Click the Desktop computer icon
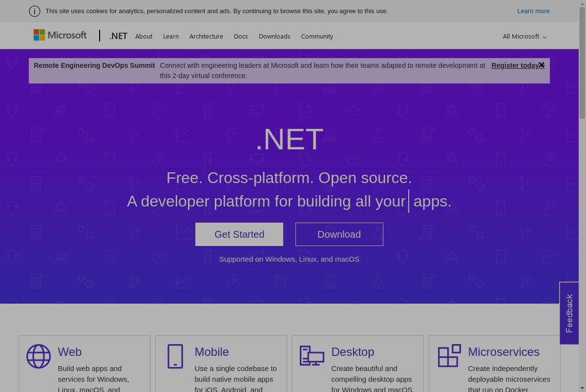Image resolution: width=586 pixels, height=392 pixels. click(312, 356)
